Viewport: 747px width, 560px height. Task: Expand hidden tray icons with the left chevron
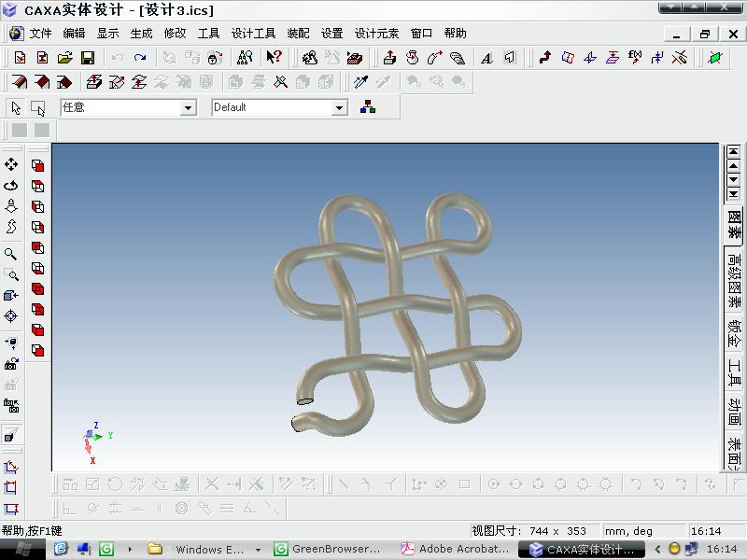click(658, 549)
